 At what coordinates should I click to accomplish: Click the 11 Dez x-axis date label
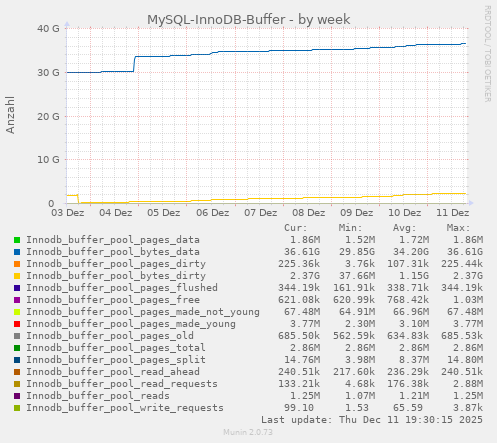tap(453, 213)
